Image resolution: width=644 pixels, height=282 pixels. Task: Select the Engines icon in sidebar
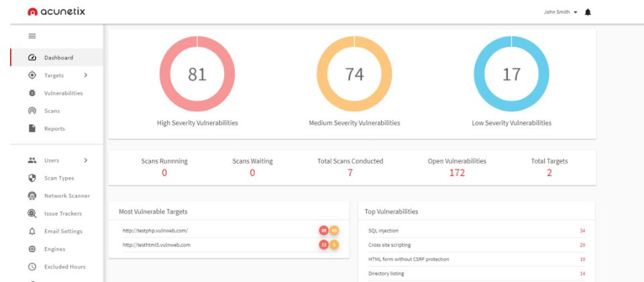pyautogui.click(x=32, y=249)
